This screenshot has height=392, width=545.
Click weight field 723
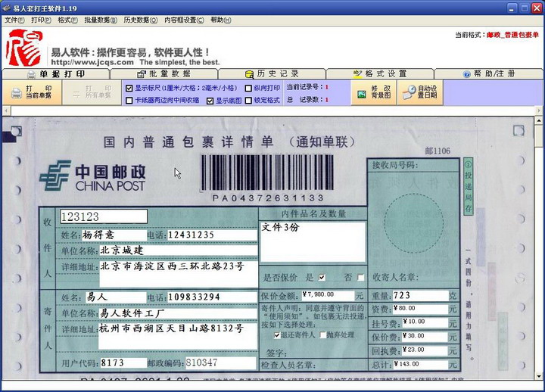(421, 295)
